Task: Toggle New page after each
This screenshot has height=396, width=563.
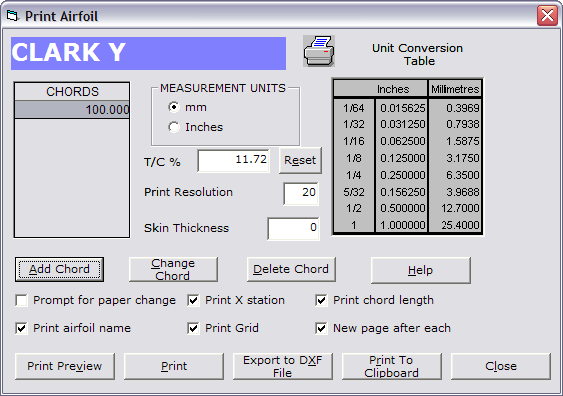Action: point(321,328)
